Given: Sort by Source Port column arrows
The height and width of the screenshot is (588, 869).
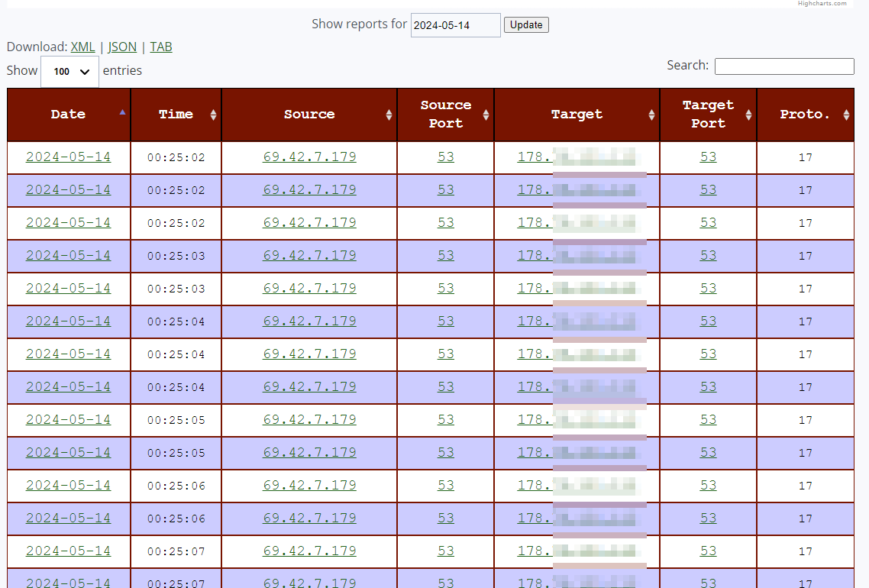Looking at the screenshot, I should pyautogui.click(x=486, y=115).
